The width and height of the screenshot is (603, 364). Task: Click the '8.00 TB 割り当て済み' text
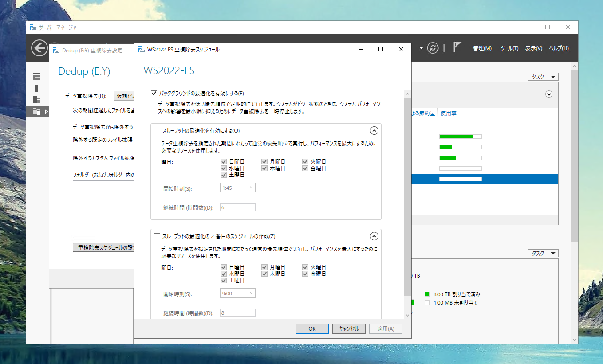[x=457, y=294]
